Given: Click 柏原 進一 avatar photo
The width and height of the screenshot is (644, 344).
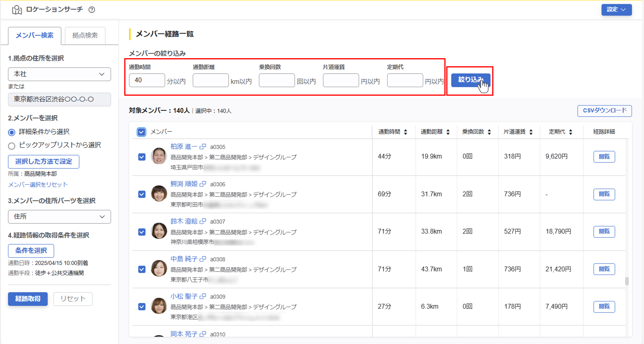Looking at the screenshot, I should [159, 156].
